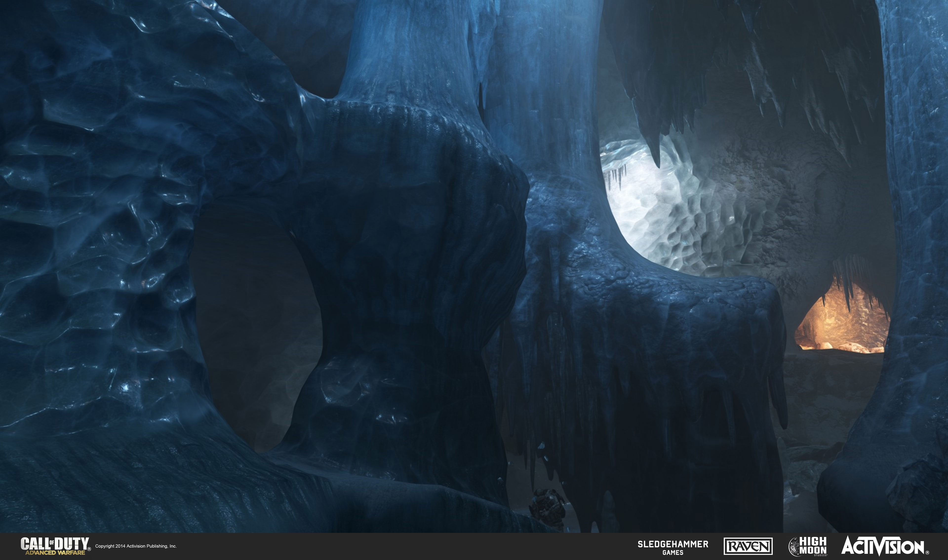
Task: Click the Activision logo
Action: pos(885,546)
